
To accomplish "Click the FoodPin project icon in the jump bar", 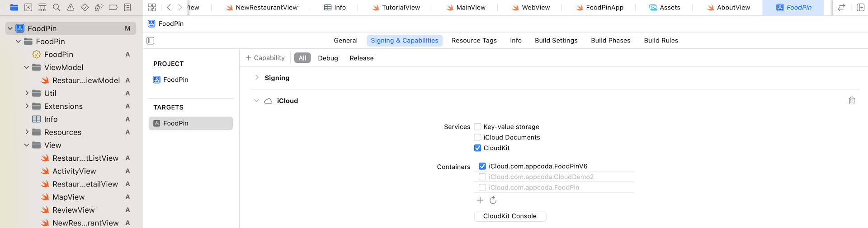I will pos(151,23).
